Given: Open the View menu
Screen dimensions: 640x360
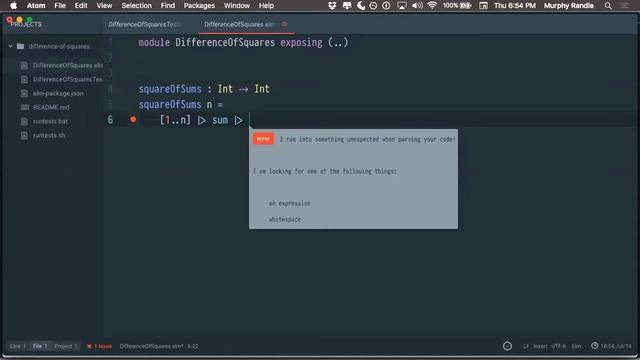Looking at the screenshot, I should point(104,6).
